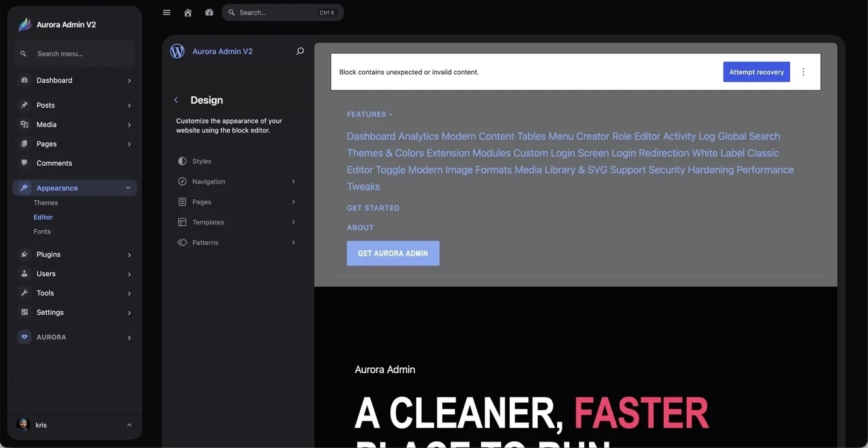Collapse the Appearance menu chevron

(x=128, y=188)
